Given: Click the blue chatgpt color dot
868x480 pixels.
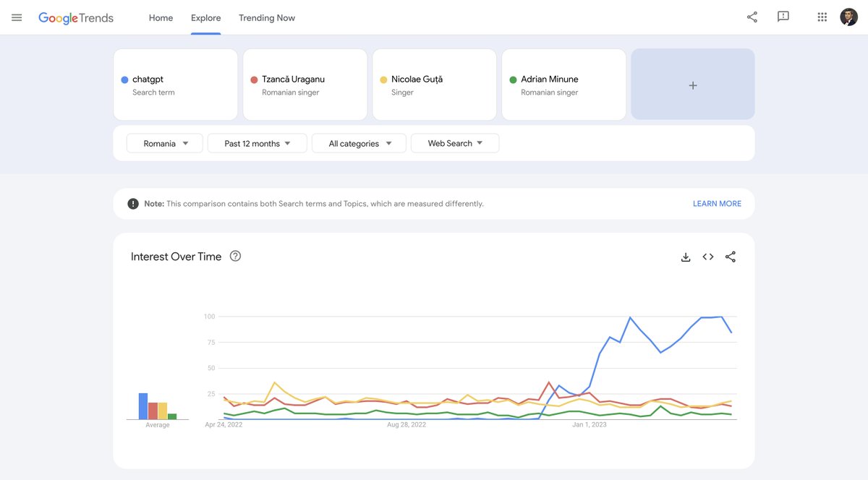Looking at the screenshot, I should (125, 80).
